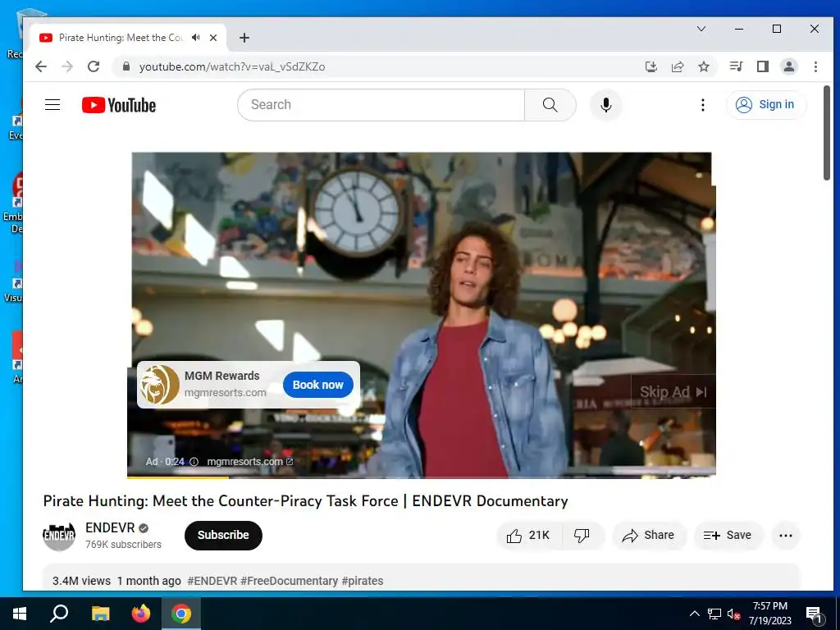Viewport: 840px width, 630px height.
Task: Click ad info icon next to timer
Action: [194, 462]
